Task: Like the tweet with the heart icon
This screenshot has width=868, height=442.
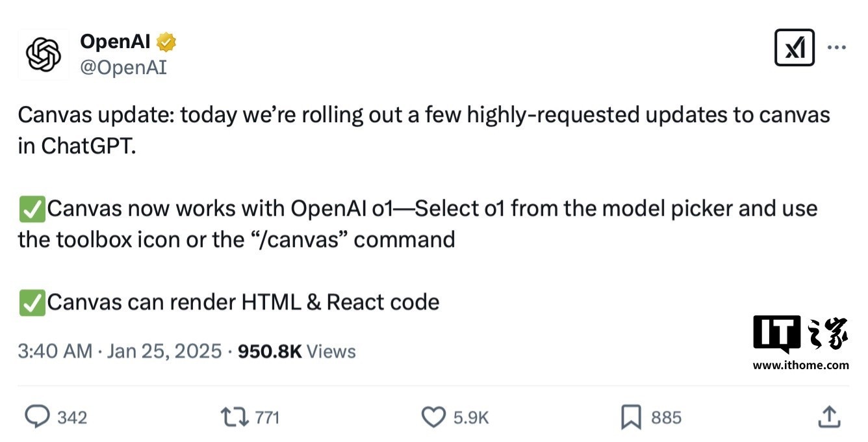Action: click(x=434, y=417)
